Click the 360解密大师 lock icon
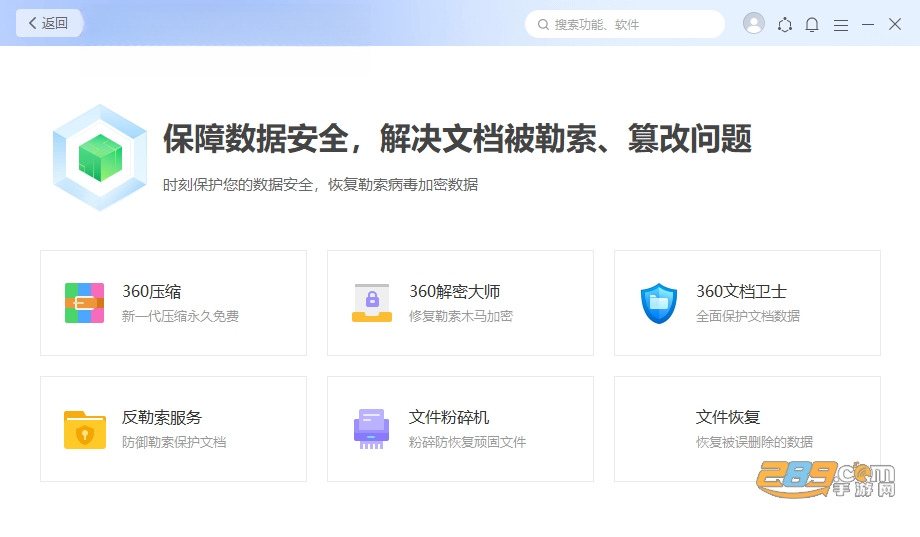Image resolution: width=920 pixels, height=537 pixels. point(371,303)
